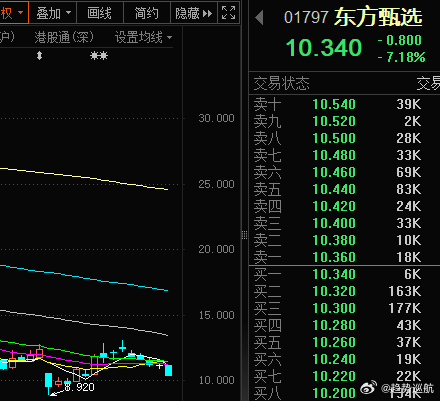Select the 港股通(深) tab

click(x=64, y=37)
